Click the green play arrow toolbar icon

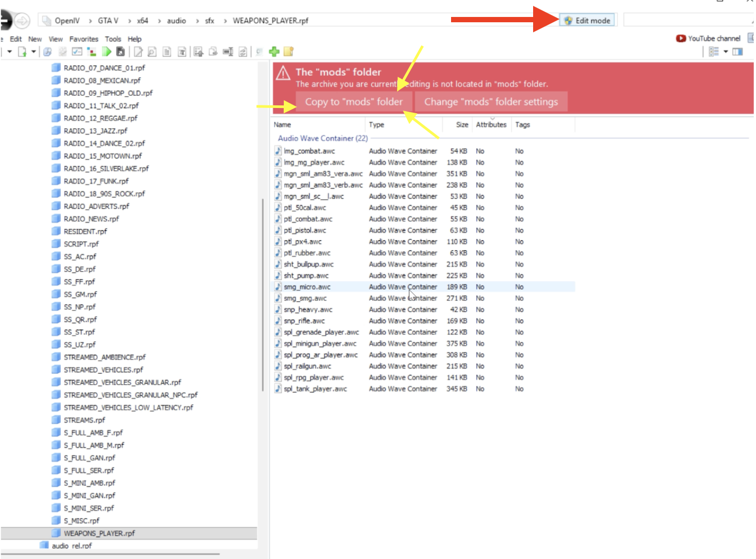(107, 51)
